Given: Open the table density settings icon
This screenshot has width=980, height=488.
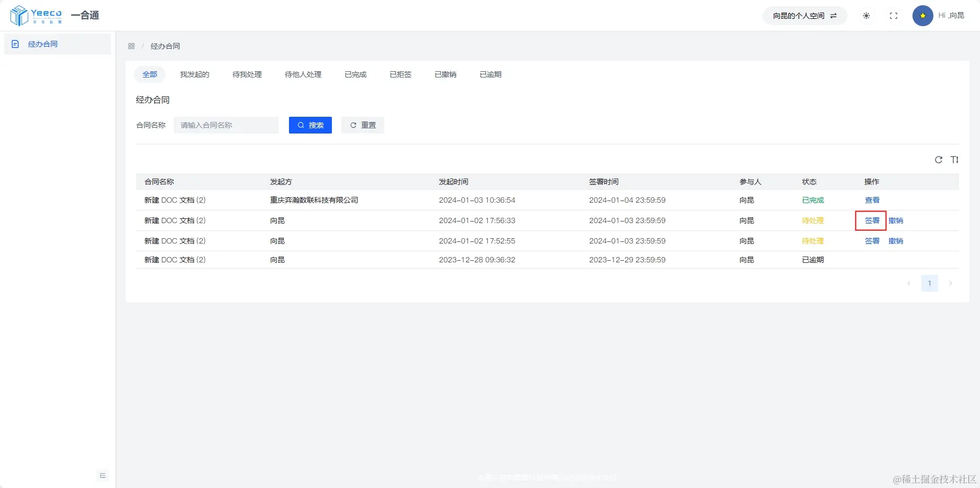Looking at the screenshot, I should coord(954,160).
